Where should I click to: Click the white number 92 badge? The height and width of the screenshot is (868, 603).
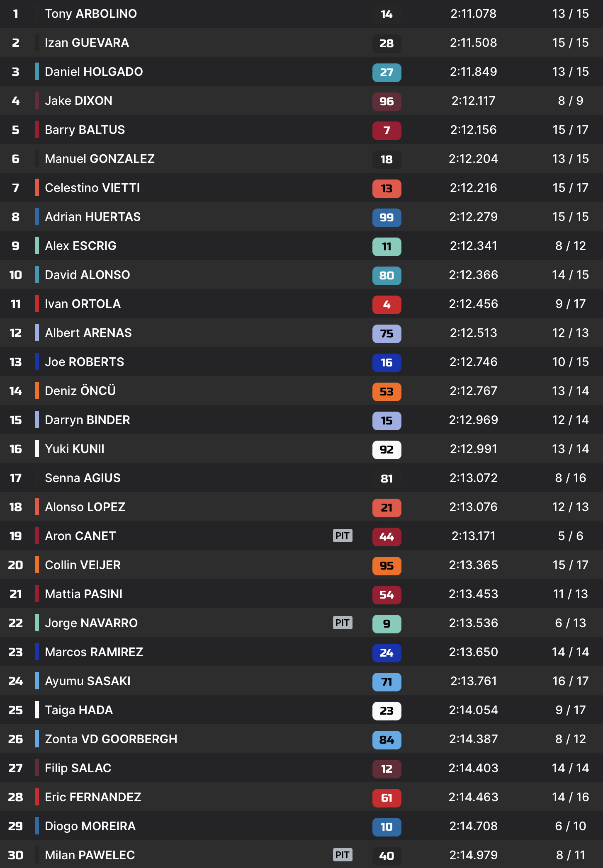point(387,449)
